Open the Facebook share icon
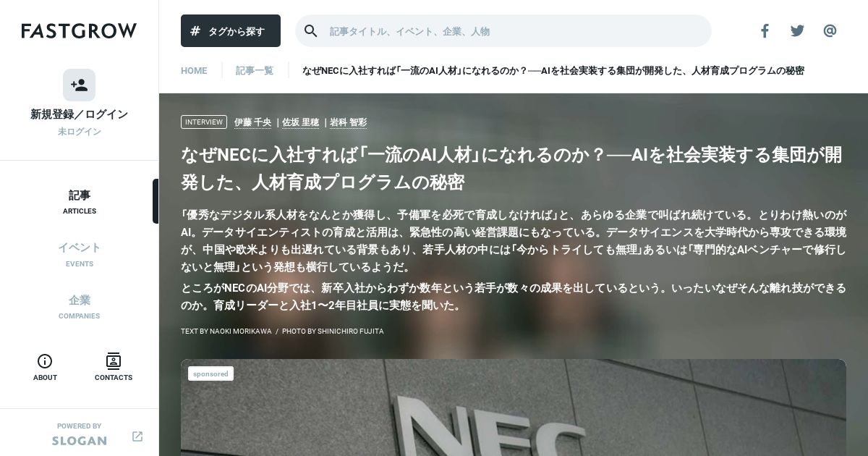The width and height of the screenshot is (868, 456). click(x=765, y=30)
